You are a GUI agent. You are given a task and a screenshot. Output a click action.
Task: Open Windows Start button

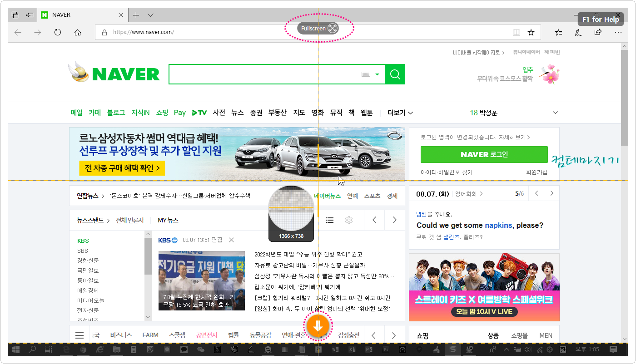click(16, 349)
